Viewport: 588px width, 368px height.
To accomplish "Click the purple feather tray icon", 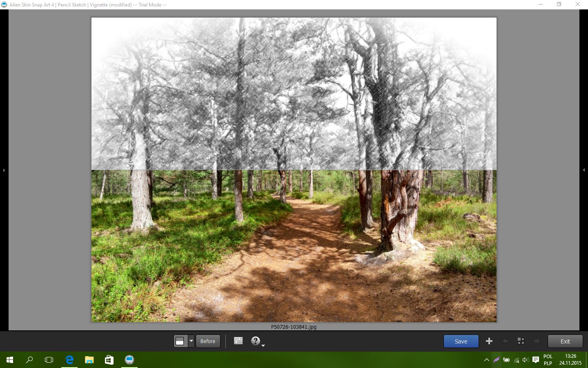I will 496,360.
